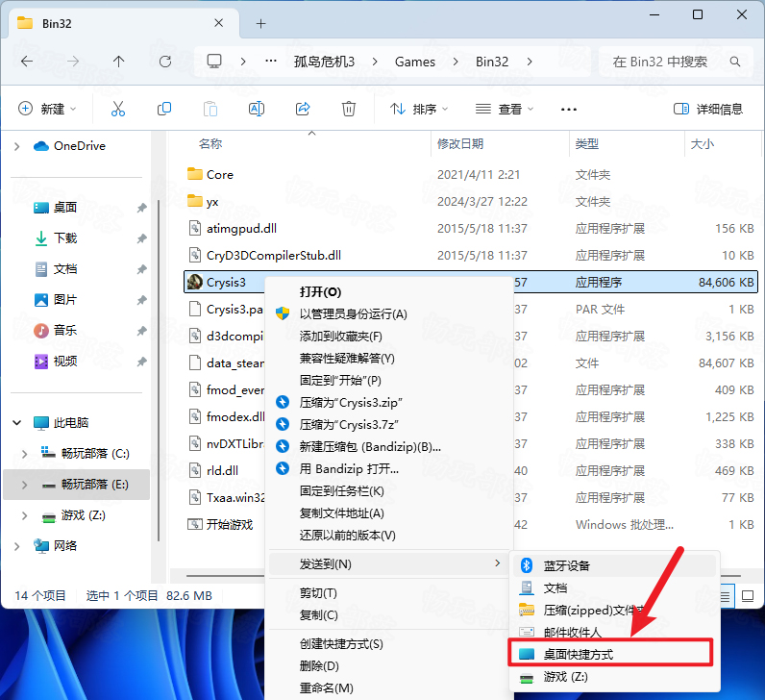Viewport: 765px width, 700px height.
Task: Select 新建压缩包 (Bandizip)
Action: [389, 447]
